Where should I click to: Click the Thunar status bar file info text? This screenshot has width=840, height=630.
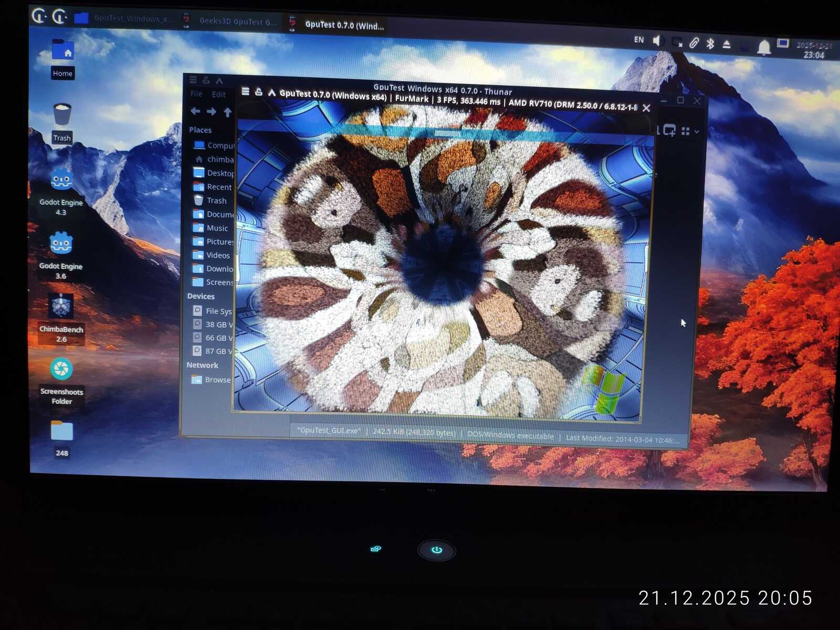[488, 435]
